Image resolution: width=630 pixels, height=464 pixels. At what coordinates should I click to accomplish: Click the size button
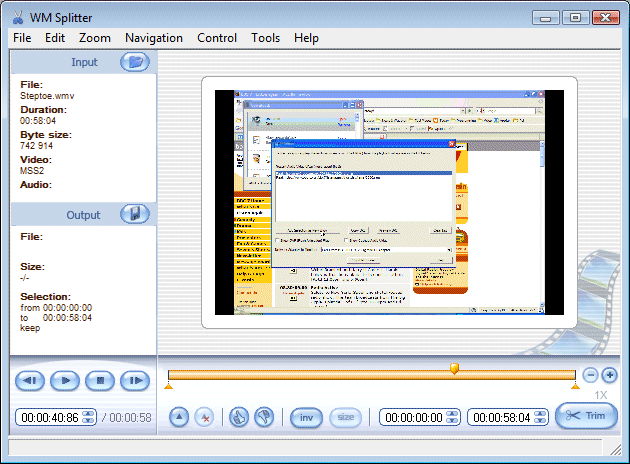pos(345,417)
